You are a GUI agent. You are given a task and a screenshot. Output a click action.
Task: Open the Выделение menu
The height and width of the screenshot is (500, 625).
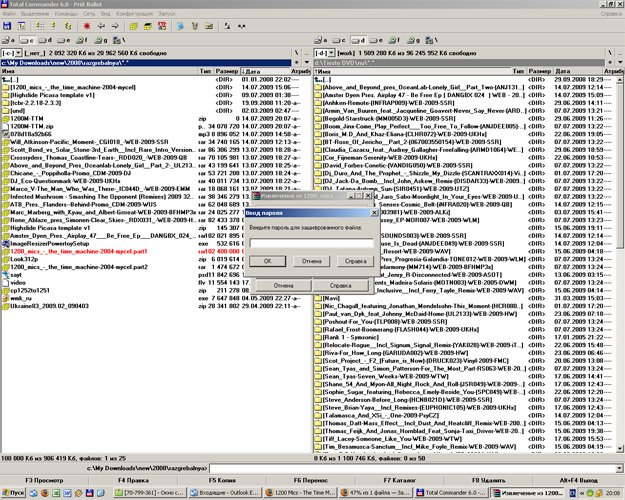[35, 14]
